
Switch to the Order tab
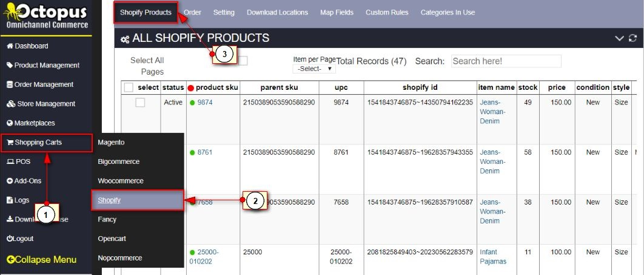click(192, 12)
